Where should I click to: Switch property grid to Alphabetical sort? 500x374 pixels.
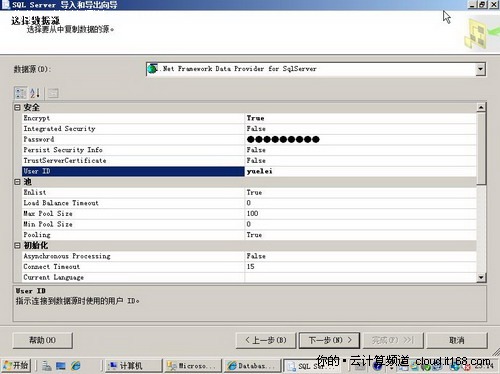click(35, 93)
